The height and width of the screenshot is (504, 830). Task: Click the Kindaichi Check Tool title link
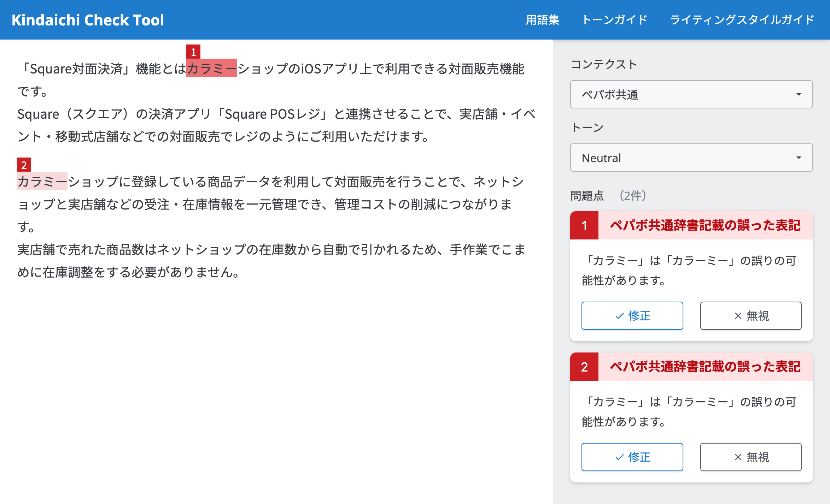(x=88, y=20)
